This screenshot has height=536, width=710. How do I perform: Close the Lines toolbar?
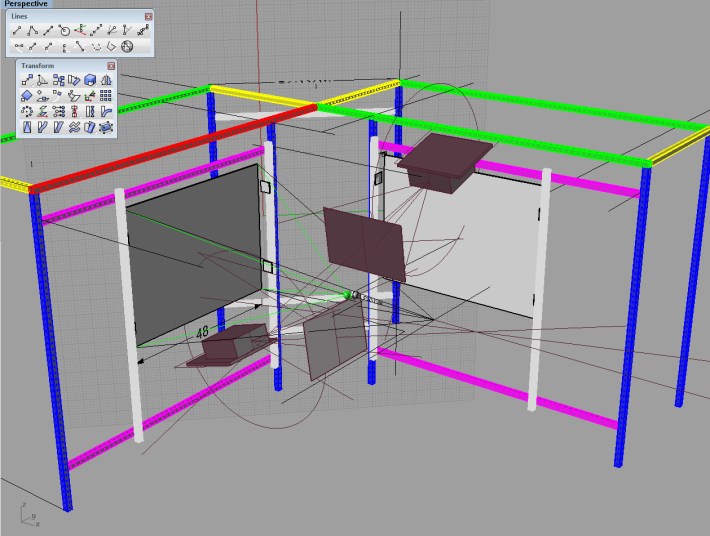coord(148,17)
